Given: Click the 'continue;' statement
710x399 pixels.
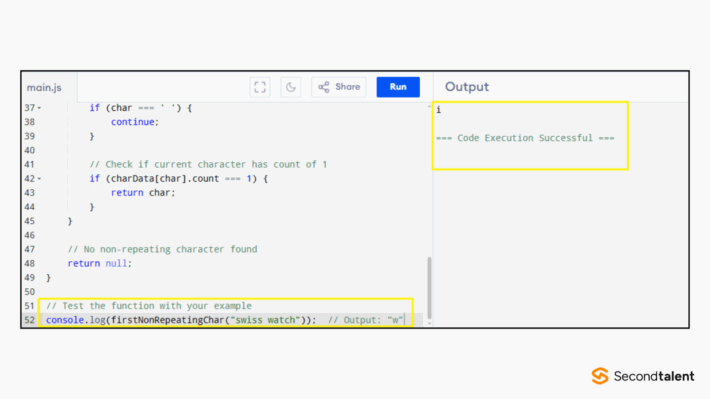Looking at the screenshot, I should (135, 122).
